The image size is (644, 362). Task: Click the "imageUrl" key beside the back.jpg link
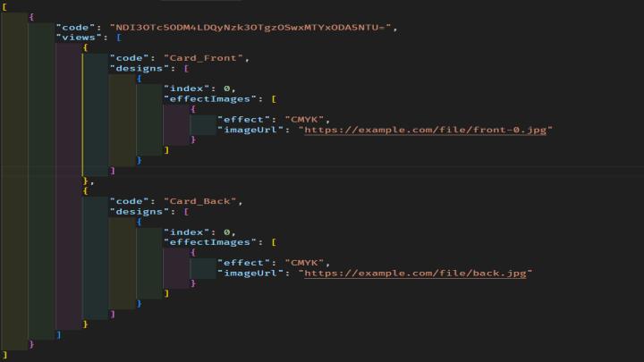coord(250,273)
